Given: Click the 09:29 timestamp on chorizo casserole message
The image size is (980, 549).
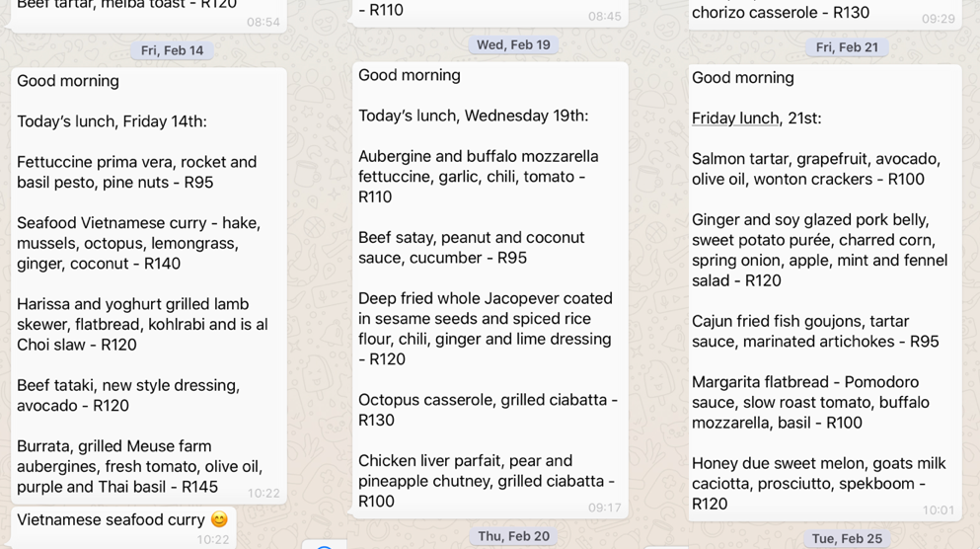Looking at the screenshot, I should tap(939, 19).
